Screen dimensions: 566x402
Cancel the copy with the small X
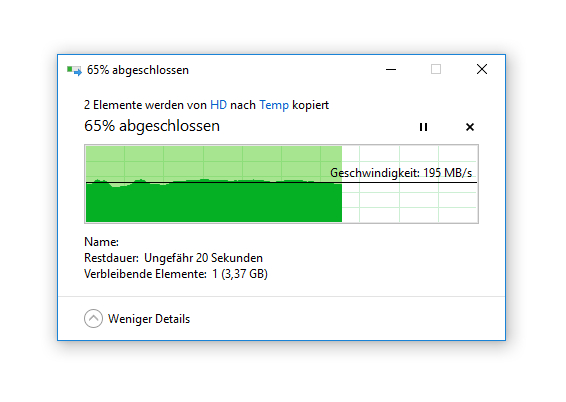(x=470, y=127)
